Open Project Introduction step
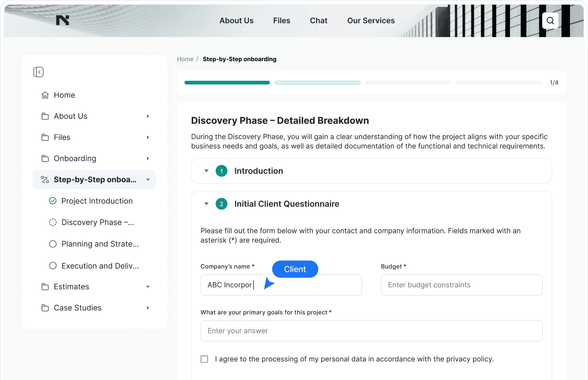The width and height of the screenshot is (588, 380). coord(97,201)
